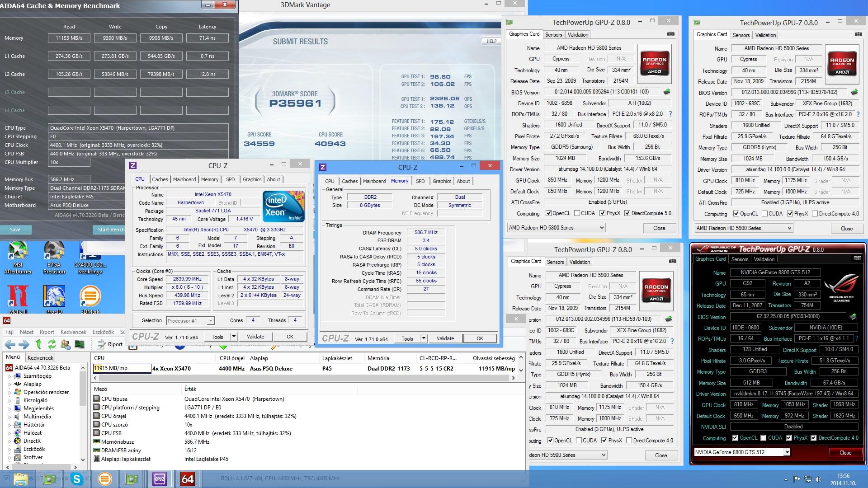Click AIDA64 red taskbar icon
Image resolution: width=868 pixels, height=488 pixels.
coord(187,479)
